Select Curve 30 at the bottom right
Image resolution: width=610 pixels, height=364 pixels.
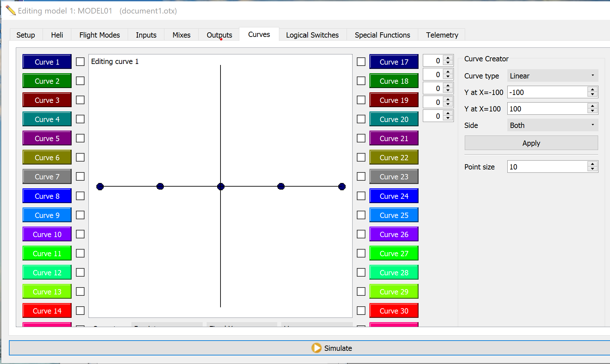click(x=393, y=311)
